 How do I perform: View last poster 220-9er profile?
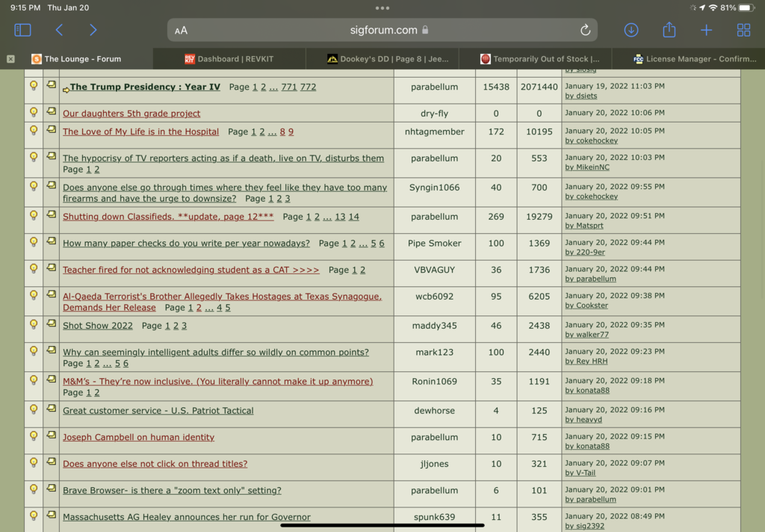pos(585,253)
